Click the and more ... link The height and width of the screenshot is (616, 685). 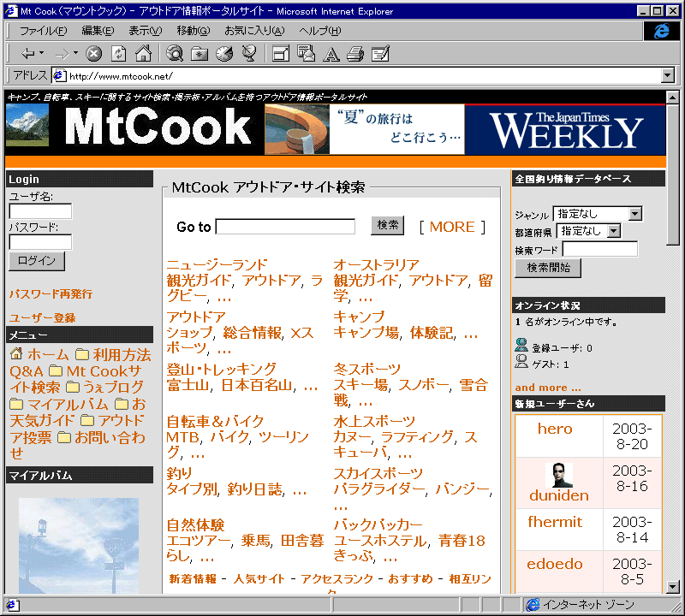pos(548,388)
